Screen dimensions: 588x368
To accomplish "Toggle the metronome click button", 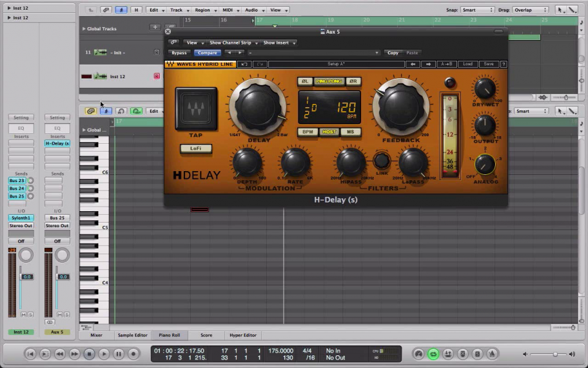I will pyautogui.click(x=492, y=354).
